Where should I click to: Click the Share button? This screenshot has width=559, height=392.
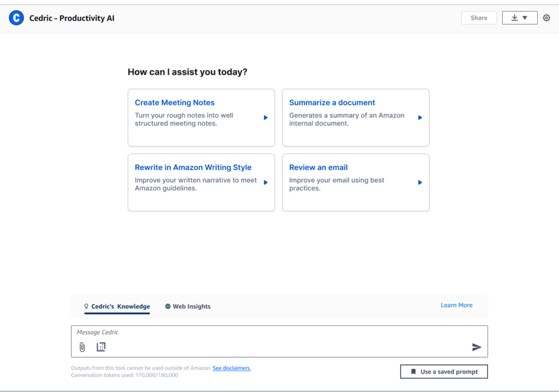479,18
